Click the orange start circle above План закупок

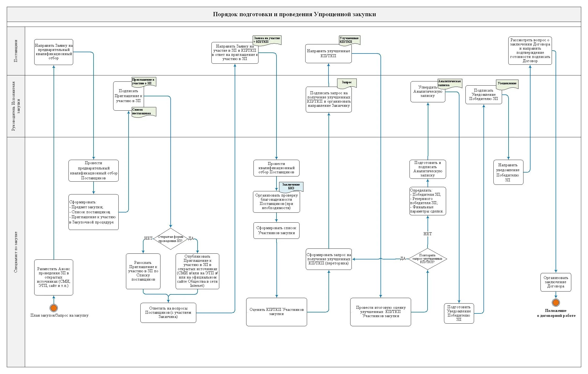[54, 308]
